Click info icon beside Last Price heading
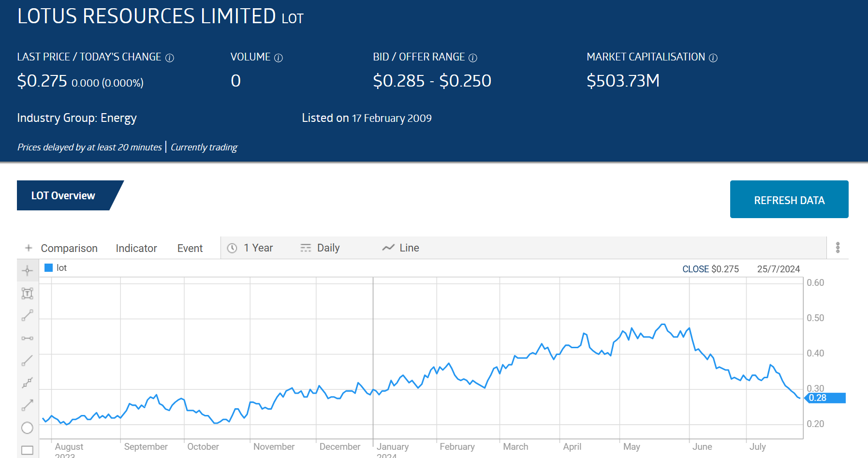The width and height of the screenshot is (868, 458). point(170,58)
